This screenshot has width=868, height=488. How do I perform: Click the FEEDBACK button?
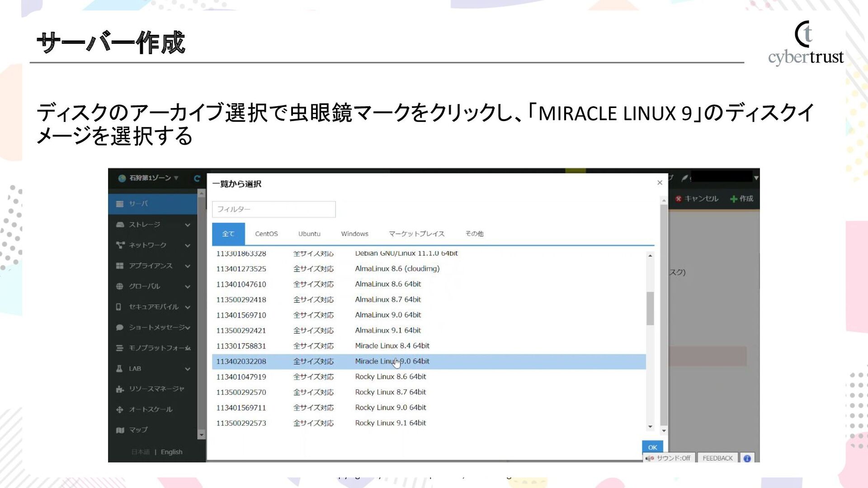pyautogui.click(x=717, y=458)
